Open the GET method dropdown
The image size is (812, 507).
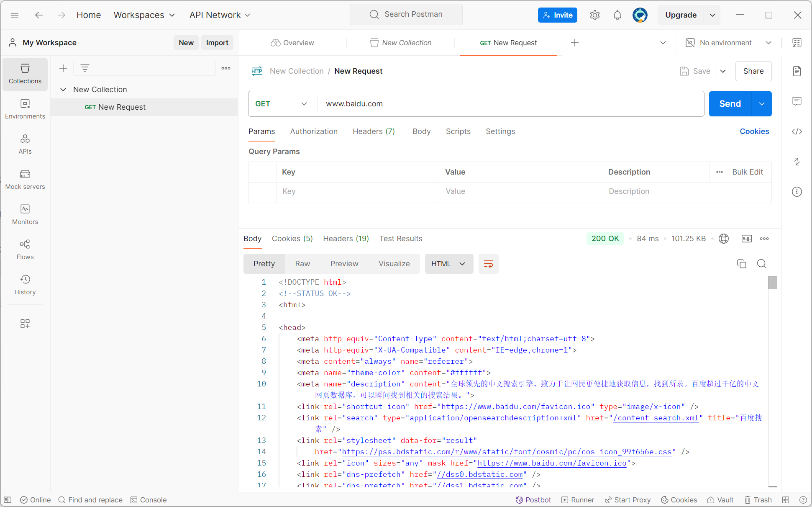pyautogui.click(x=282, y=104)
